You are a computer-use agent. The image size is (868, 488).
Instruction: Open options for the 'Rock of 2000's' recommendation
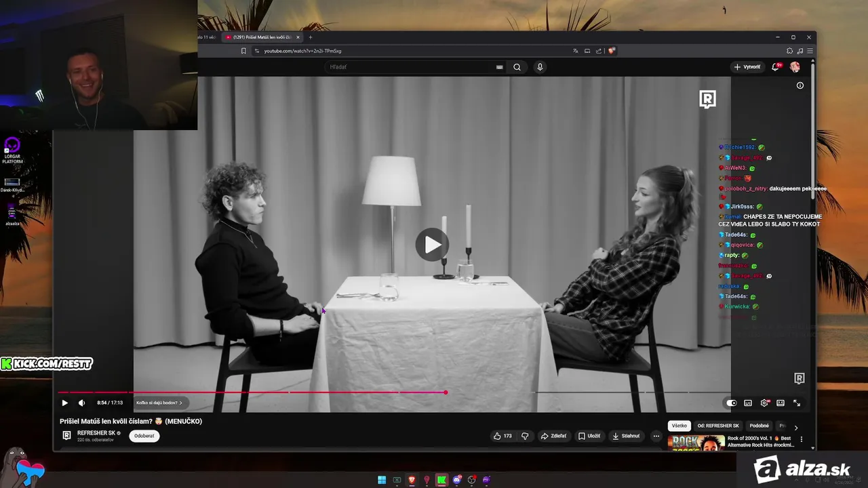[x=802, y=439]
